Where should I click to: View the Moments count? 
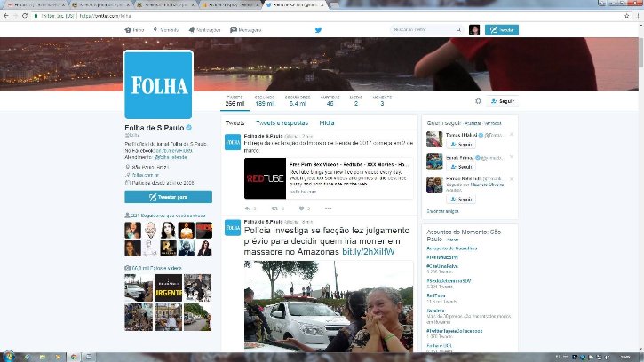pyautogui.click(x=382, y=101)
